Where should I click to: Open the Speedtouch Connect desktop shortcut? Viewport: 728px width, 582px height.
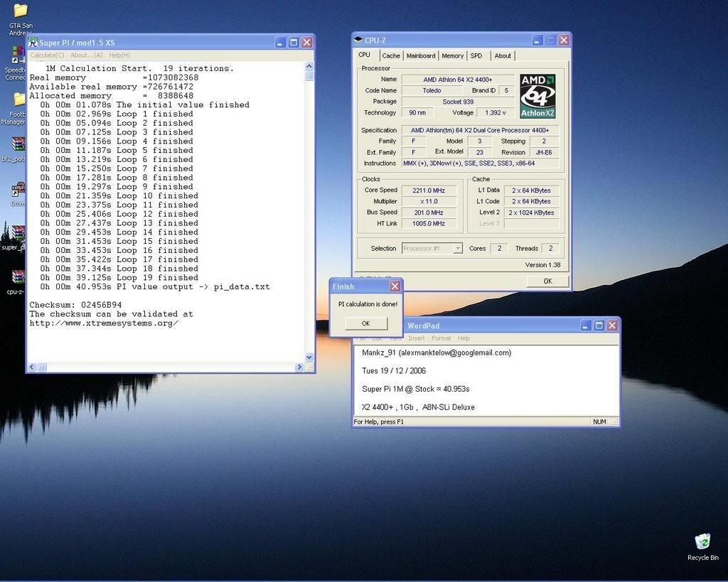pos(17,55)
